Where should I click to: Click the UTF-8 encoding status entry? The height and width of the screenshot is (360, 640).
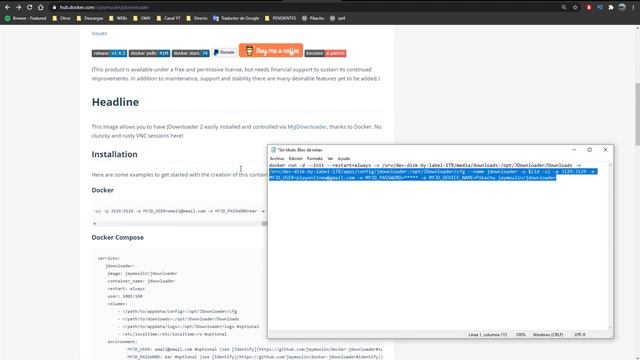point(580,335)
